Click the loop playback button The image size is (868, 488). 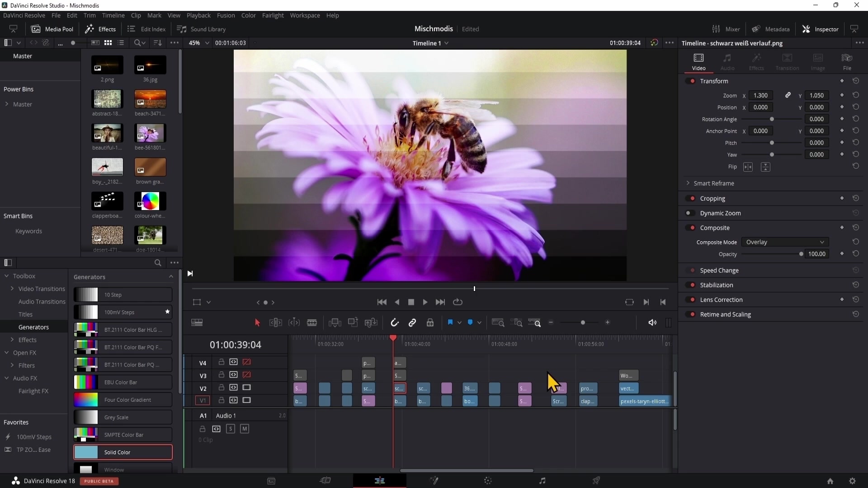click(x=458, y=302)
